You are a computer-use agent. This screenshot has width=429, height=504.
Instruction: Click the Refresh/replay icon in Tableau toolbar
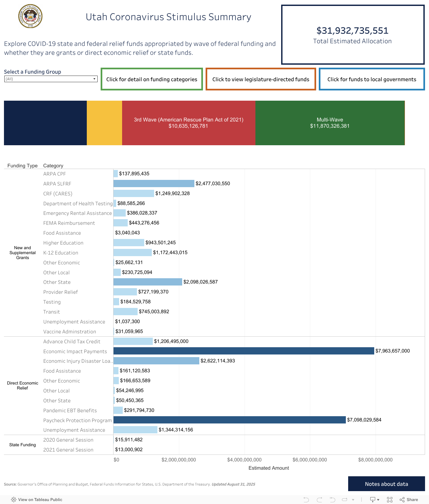(x=345, y=500)
